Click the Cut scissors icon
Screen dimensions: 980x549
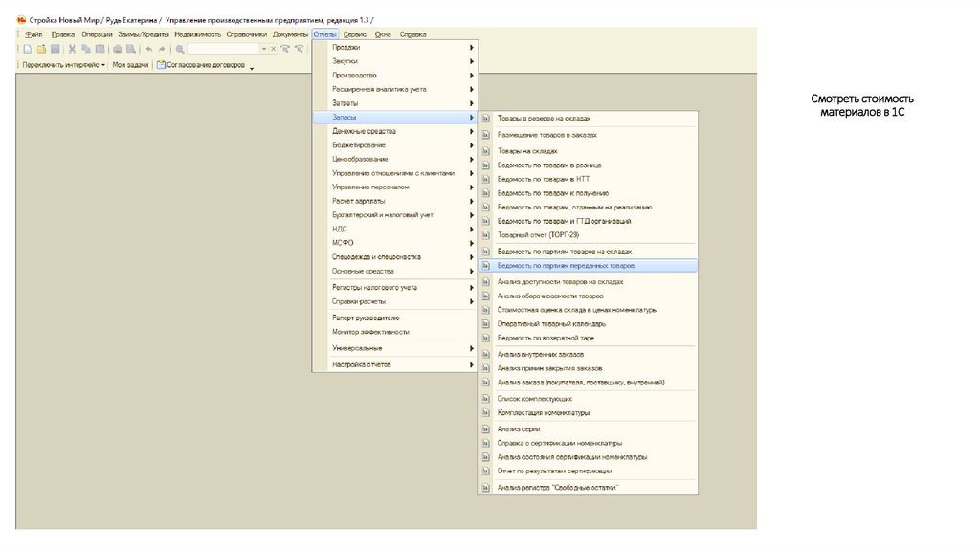tap(72, 49)
